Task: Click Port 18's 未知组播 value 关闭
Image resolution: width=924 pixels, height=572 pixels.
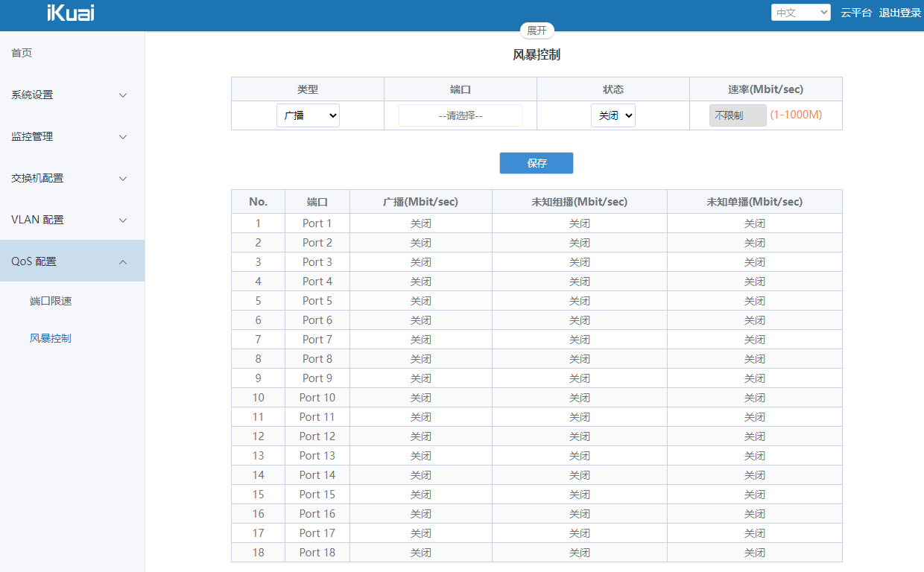Action: coord(580,553)
